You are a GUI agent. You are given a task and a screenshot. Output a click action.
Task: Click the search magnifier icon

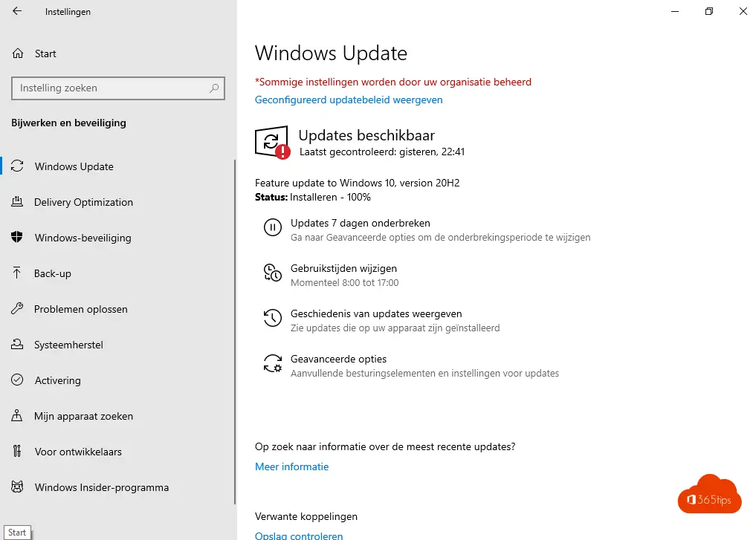pyautogui.click(x=214, y=88)
